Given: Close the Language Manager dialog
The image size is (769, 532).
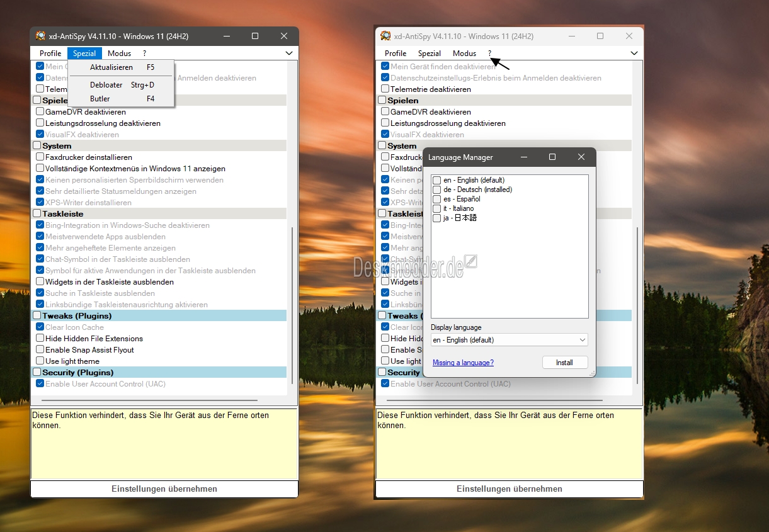Looking at the screenshot, I should [581, 157].
